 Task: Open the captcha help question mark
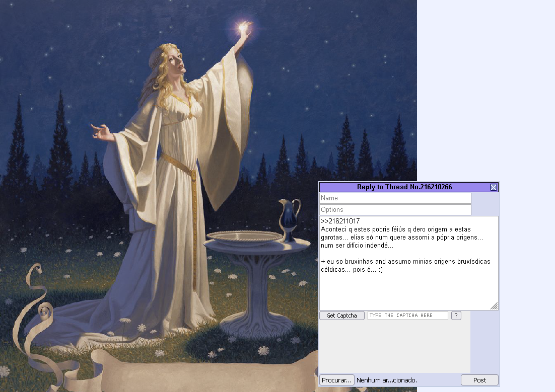pyautogui.click(x=456, y=316)
